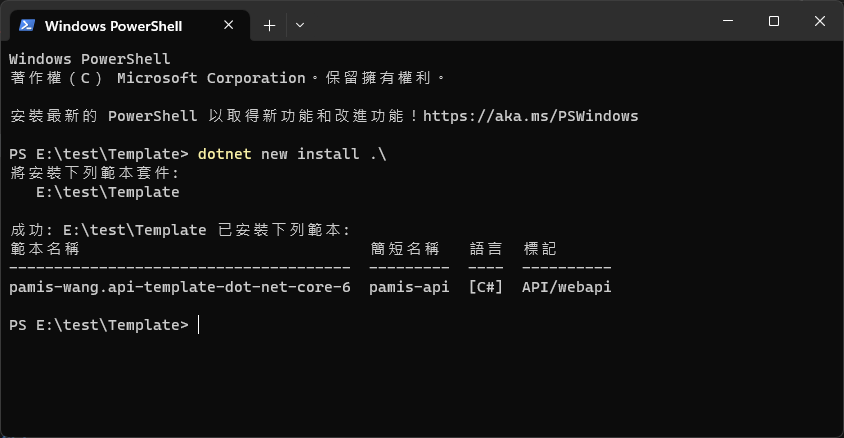The height and width of the screenshot is (438, 844).
Task: Click the API/webapi tag text
Action: [566, 287]
